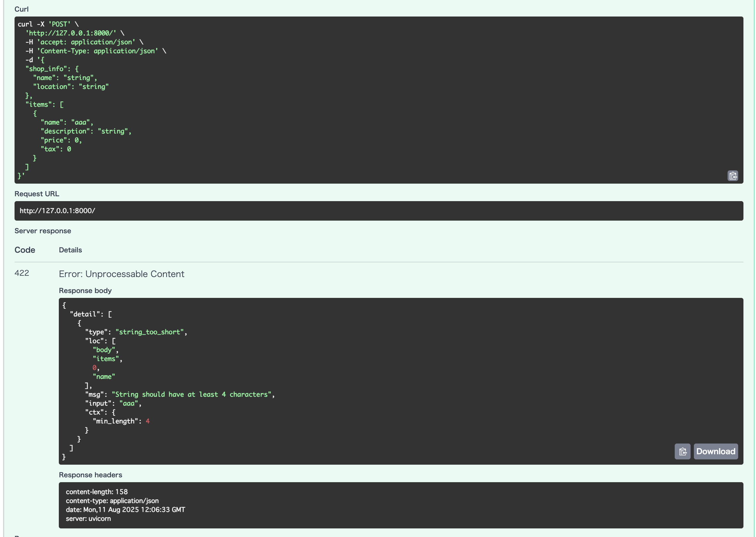Select the copy icon in the Response body panel

pyautogui.click(x=683, y=451)
